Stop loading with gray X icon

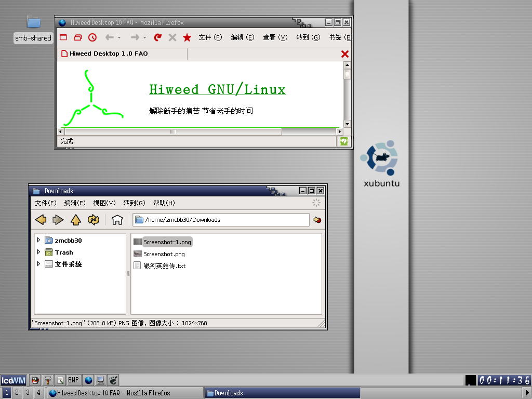click(x=172, y=37)
